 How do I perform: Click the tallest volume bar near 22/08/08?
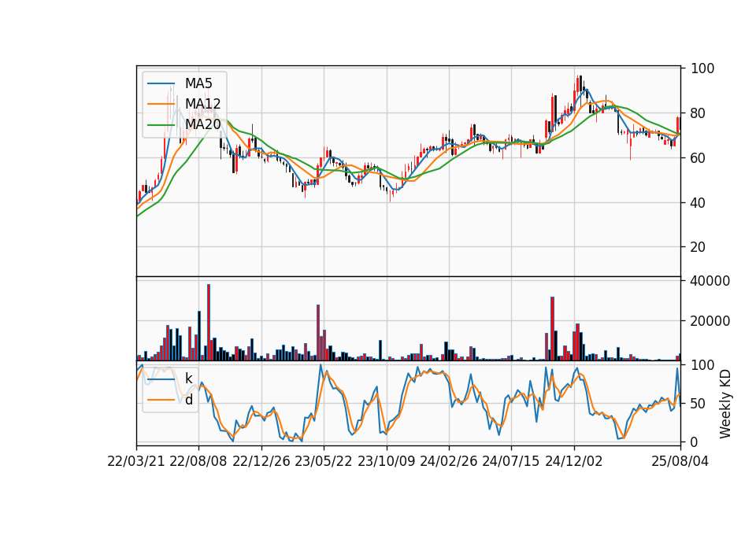click(209, 323)
